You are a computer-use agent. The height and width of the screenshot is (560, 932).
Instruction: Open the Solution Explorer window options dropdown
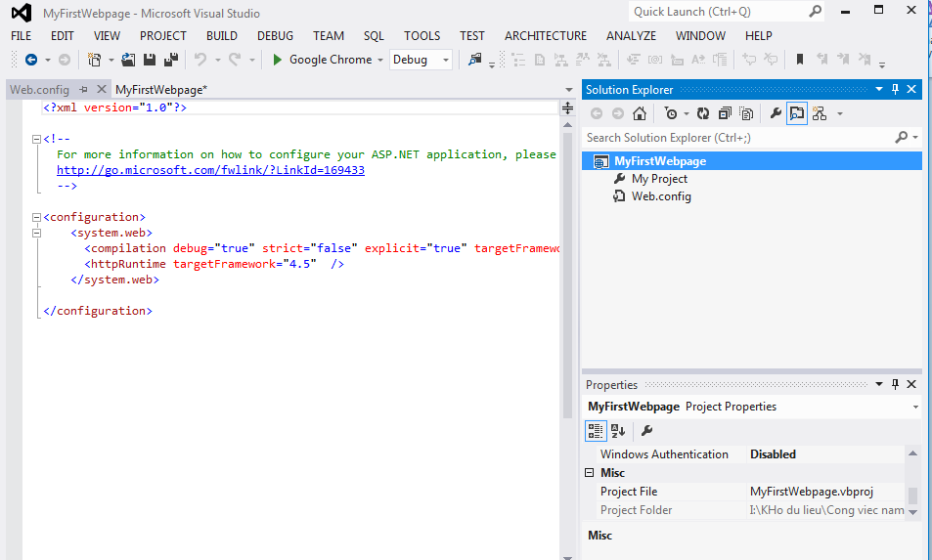[879, 89]
